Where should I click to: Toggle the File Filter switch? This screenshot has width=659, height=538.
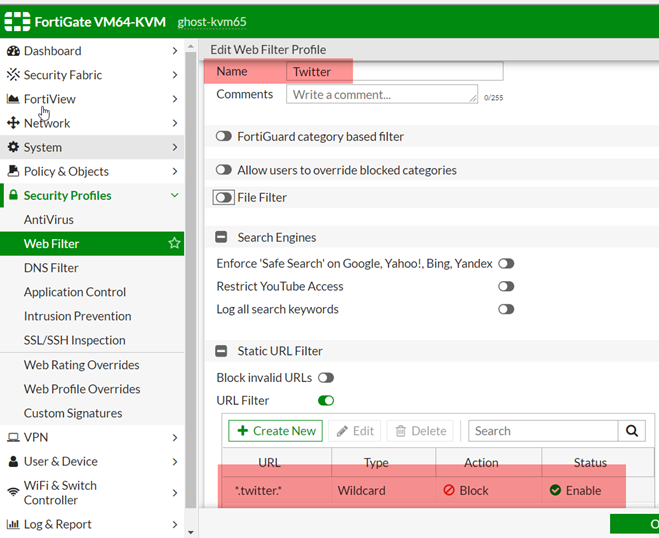pos(224,198)
